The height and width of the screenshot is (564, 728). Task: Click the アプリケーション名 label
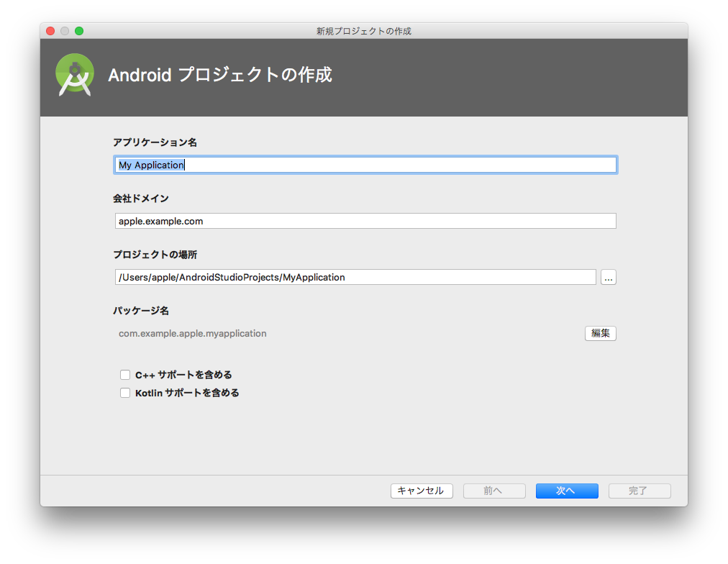(x=155, y=142)
